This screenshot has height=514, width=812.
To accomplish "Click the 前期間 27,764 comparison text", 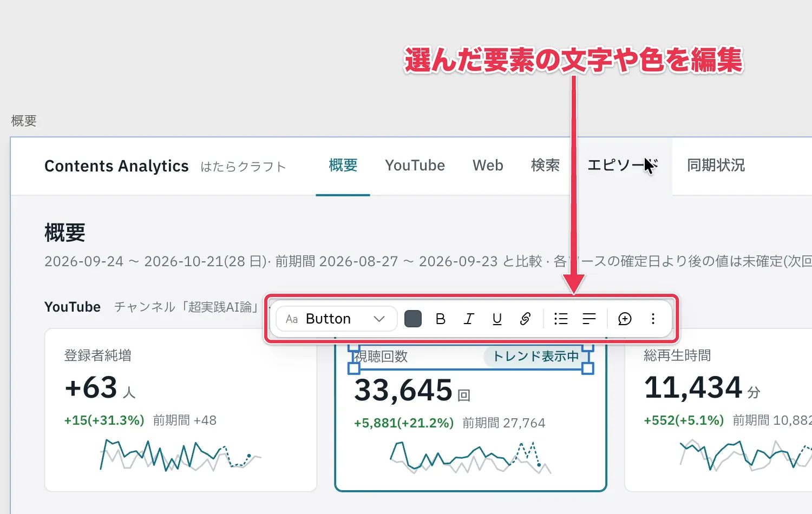I will (504, 423).
